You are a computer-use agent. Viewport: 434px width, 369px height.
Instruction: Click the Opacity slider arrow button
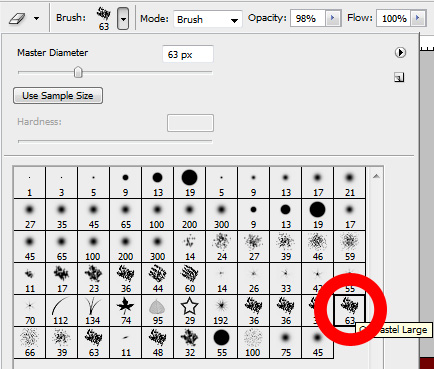pyautogui.click(x=332, y=18)
